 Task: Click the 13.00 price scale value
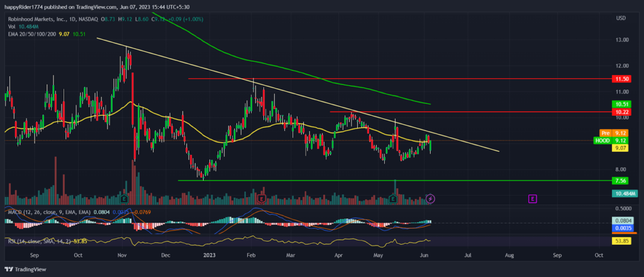pos(623,40)
